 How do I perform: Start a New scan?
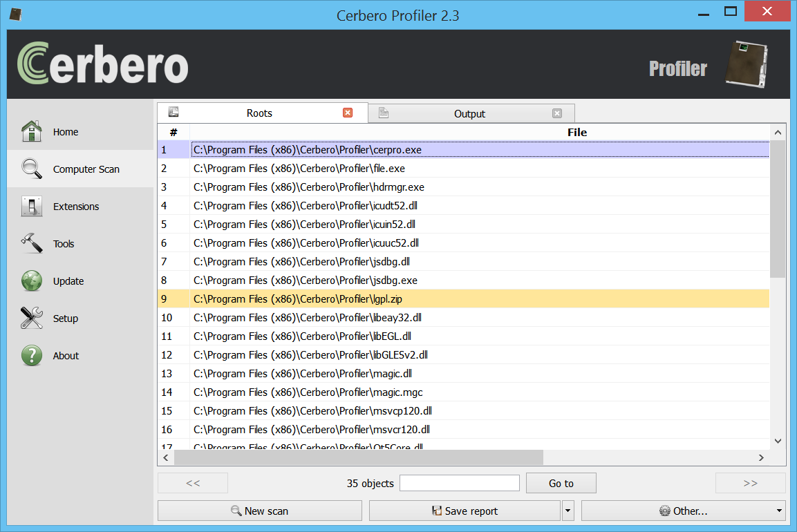coord(260,511)
